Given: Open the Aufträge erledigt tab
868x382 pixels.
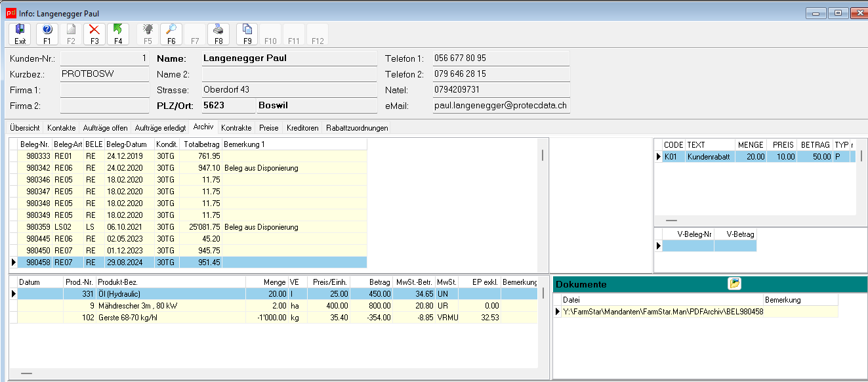Looking at the screenshot, I should click(161, 128).
